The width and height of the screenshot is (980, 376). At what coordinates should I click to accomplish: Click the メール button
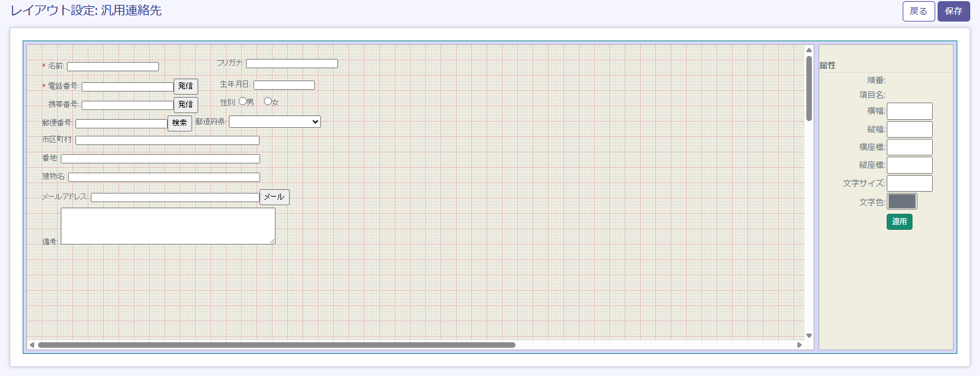pyautogui.click(x=274, y=197)
